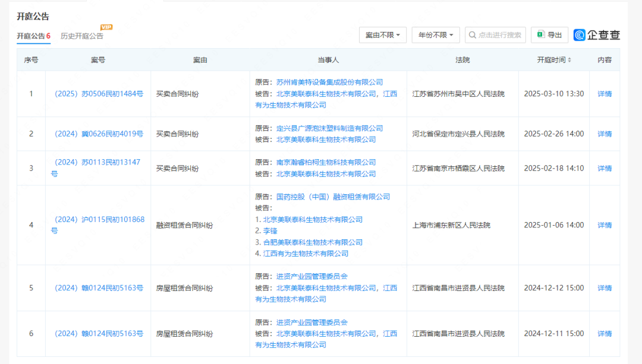The image size is (642, 364).
Task: Click the search magnifier icon
Action: [472, 35]
